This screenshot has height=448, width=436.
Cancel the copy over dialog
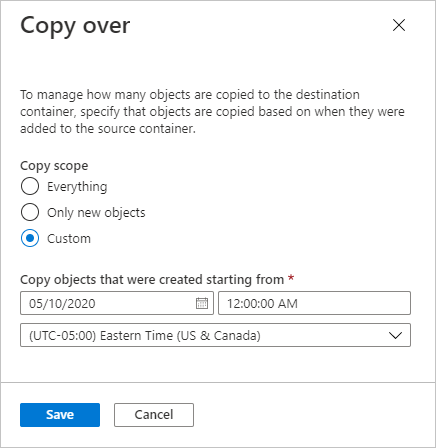154,415
